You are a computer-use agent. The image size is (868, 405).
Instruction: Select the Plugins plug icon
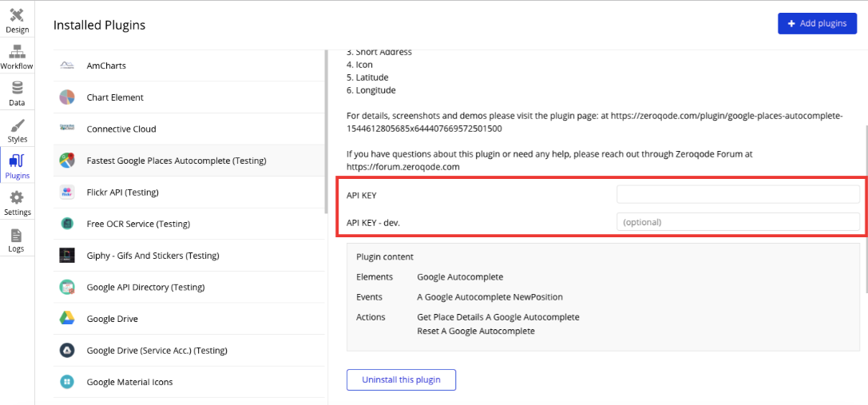(x=17, y=161)
